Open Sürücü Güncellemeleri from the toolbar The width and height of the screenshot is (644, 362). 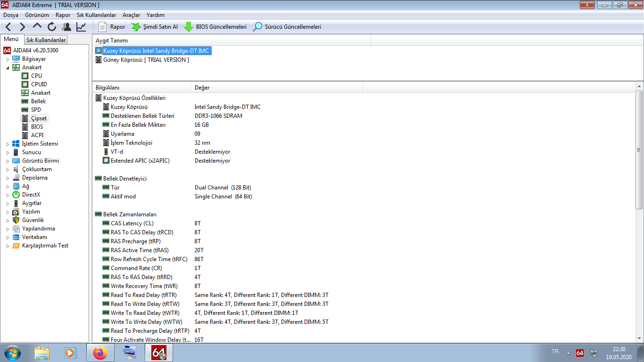(x=287, y=27)
